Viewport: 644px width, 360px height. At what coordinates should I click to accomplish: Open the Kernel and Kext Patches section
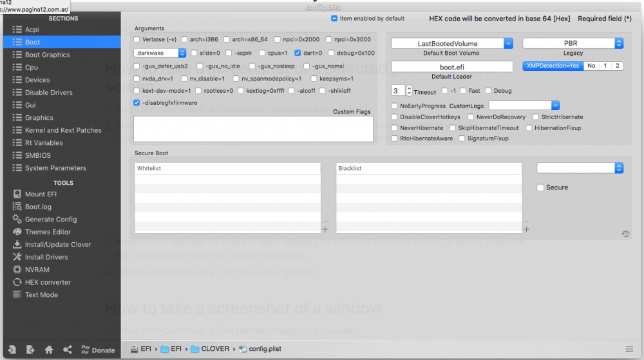tap(62, 130)
